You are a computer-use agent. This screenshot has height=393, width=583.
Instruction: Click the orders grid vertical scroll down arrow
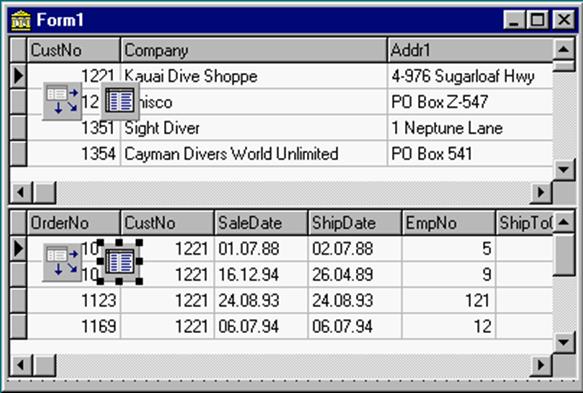click(x=564, y=342)
